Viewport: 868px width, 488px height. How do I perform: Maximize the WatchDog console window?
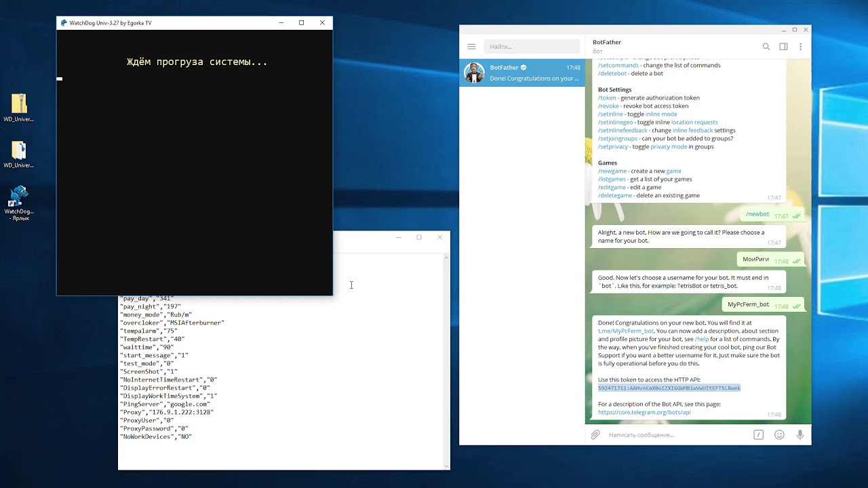click(302, 22)
